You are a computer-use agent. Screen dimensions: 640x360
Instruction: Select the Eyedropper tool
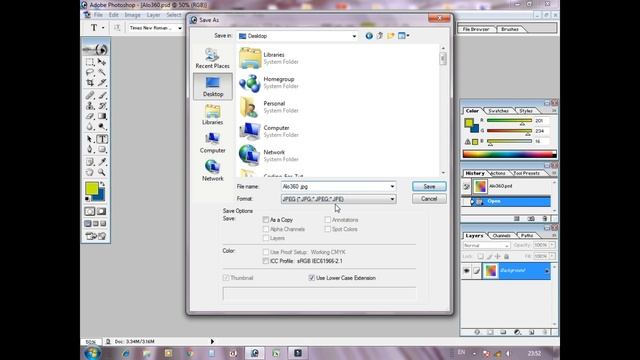point(102,162)
